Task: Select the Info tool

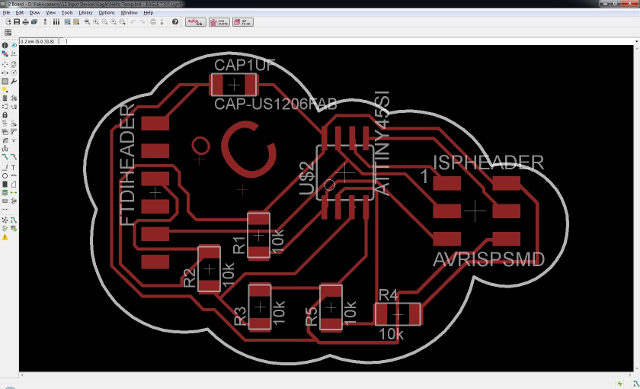Action: pos(5,45)
